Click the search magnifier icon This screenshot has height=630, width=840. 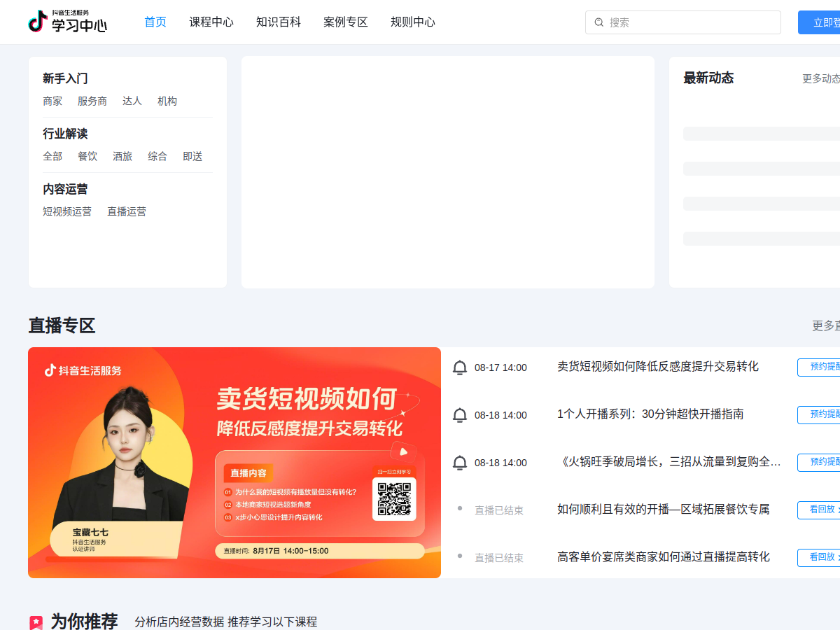click(x=599, y=22)
